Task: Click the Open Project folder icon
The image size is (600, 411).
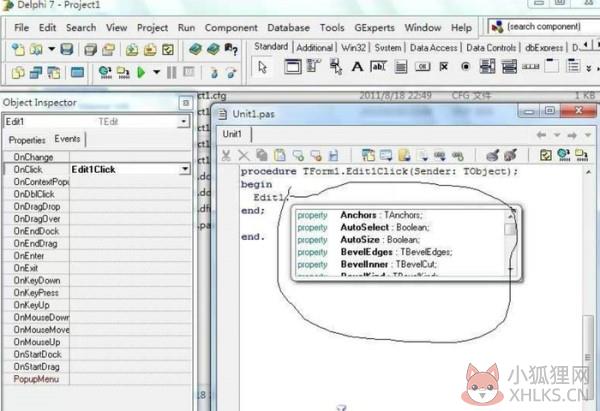Action: 109,49
